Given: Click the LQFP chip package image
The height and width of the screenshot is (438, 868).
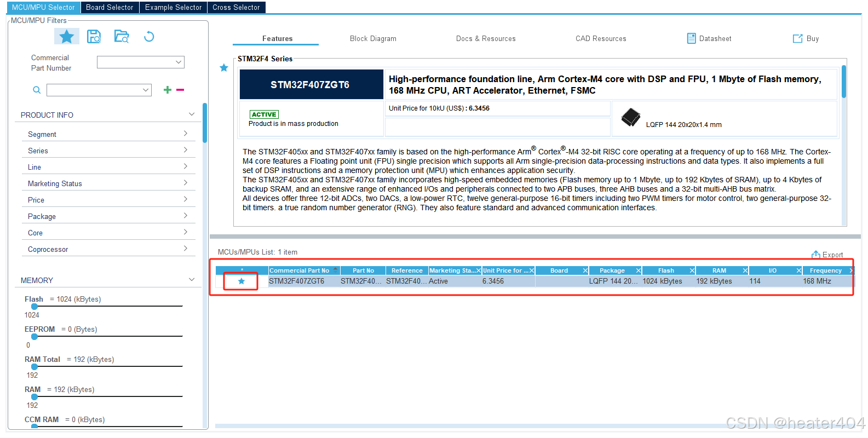Looking at the screenshot, I should coord(631,117).
